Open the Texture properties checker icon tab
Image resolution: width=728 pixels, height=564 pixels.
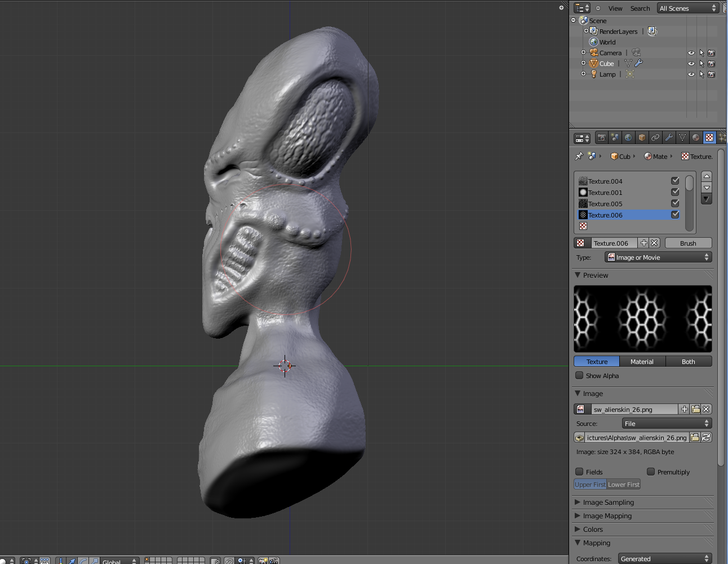[x=709, y=137]
